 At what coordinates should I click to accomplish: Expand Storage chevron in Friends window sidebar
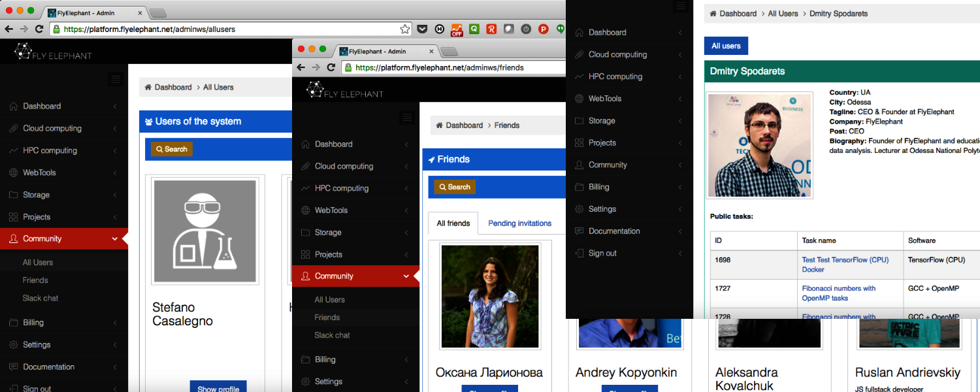tap(406, 233)
